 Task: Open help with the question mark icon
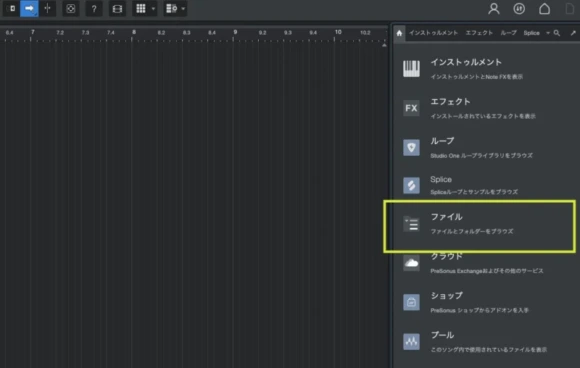(94, 9)
